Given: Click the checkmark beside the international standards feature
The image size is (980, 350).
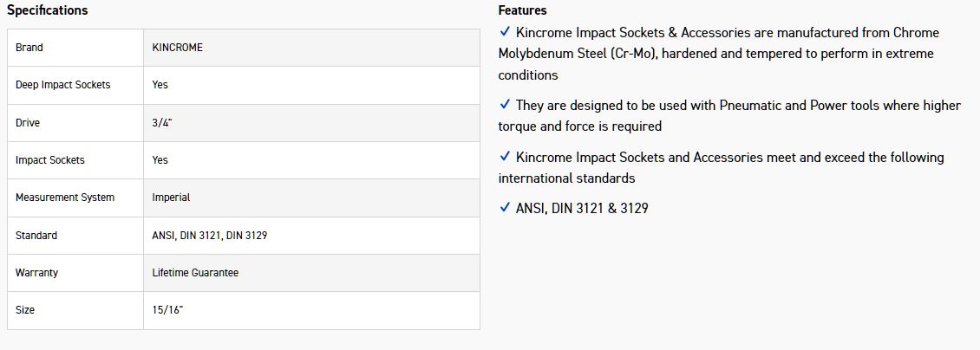Looking at the screenshot, I should (x=505, y=157).
